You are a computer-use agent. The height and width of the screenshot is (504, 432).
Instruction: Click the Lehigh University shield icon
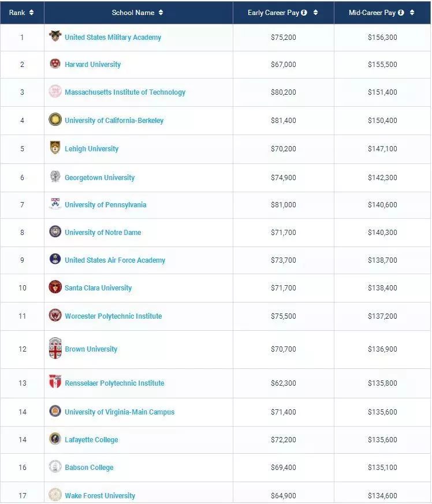(x=55, y=148)
